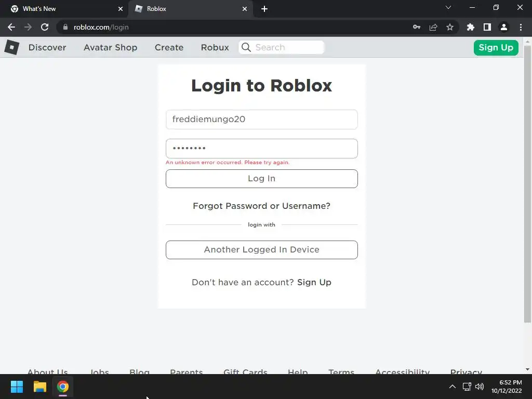The width and height of the screenshot is (532, 399).
Task: Click the scrollbar up arrow
Action: (x=527, y=41)
